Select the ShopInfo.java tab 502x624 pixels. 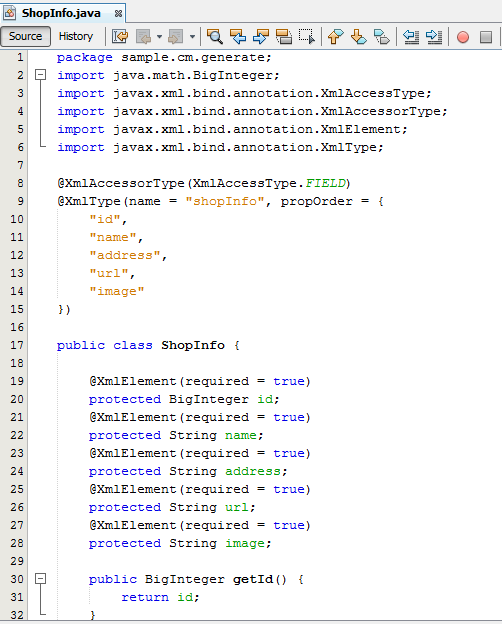pos(61,13)
